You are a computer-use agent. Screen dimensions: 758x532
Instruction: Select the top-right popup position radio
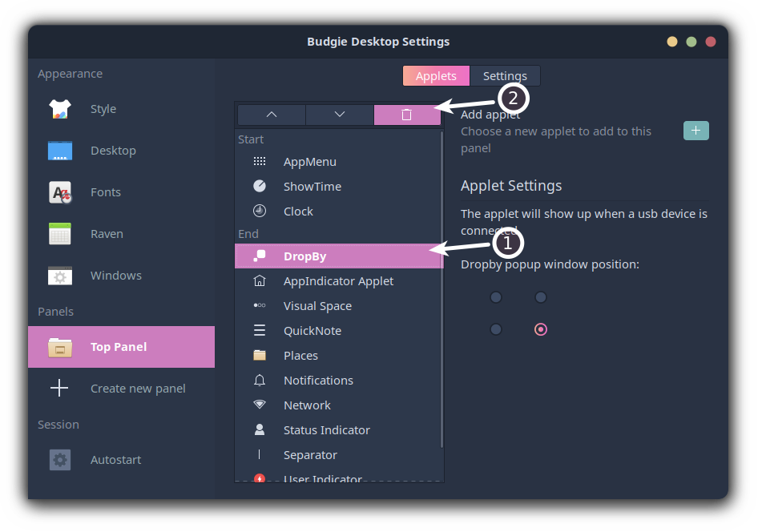(541, 296)
